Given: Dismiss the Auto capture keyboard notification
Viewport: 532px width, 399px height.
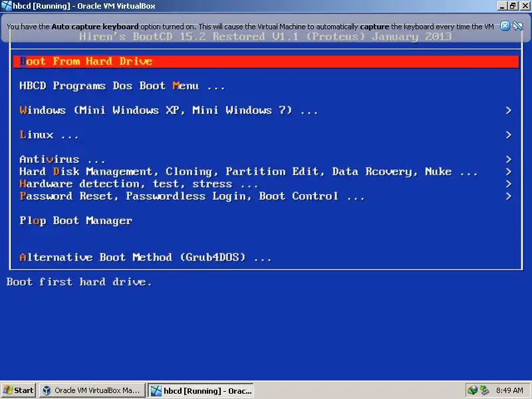Looking at the screenshot, I should 505,26.
